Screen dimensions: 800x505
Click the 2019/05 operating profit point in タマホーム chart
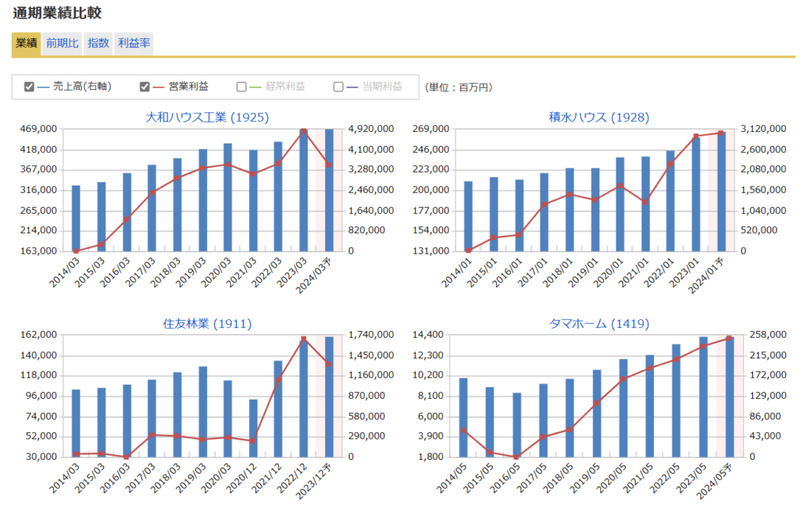pos(596,403)
